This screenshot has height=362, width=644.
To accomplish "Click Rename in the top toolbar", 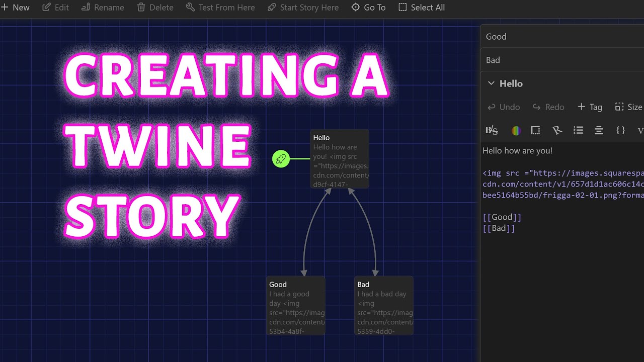I will click(x=102, y=8).
